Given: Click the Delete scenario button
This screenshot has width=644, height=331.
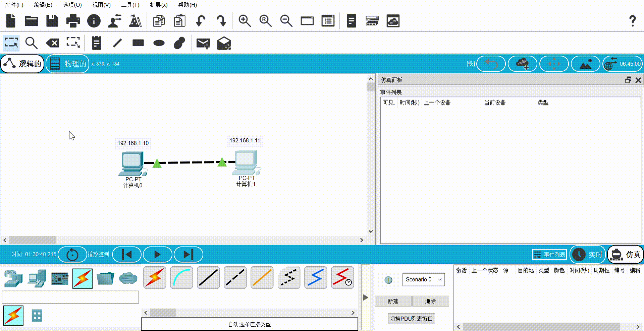Looking at the screenshot, I should (430, 301).
